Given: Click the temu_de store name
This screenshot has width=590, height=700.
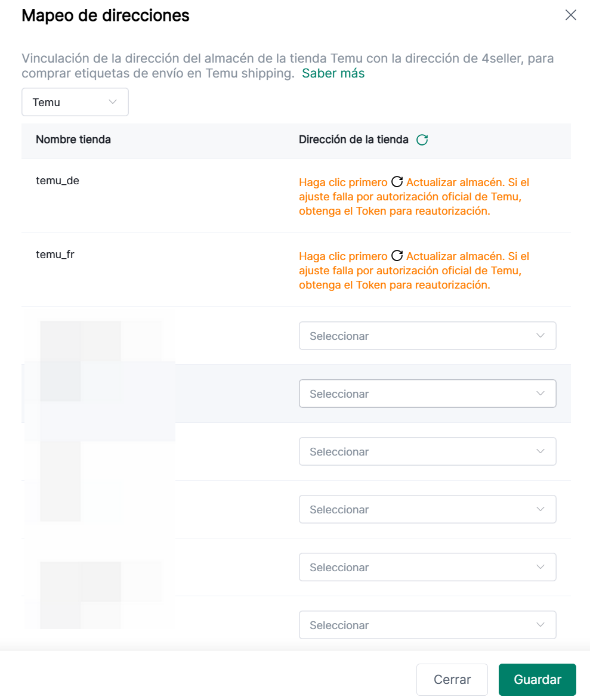Looking at the screenshot, I should pos(57,181).
